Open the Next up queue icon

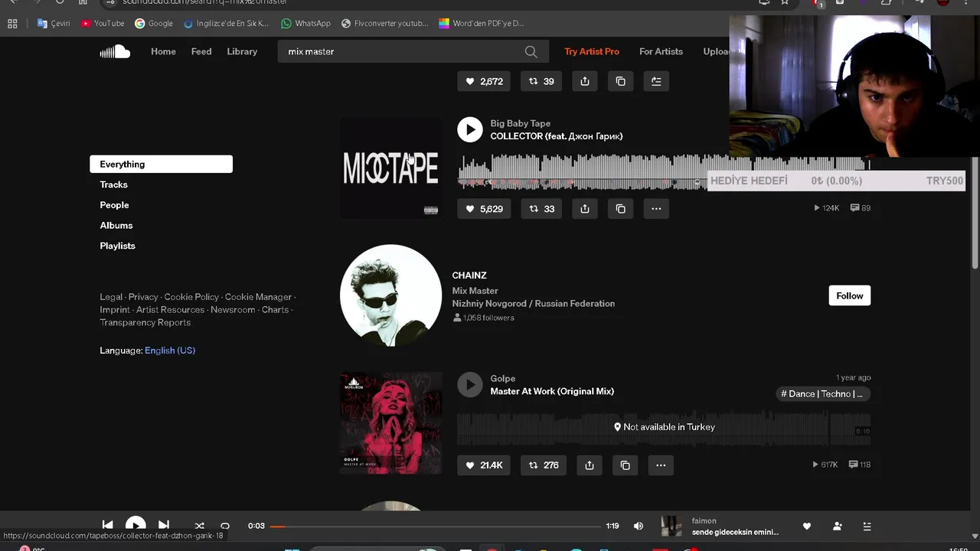(867, 526)
